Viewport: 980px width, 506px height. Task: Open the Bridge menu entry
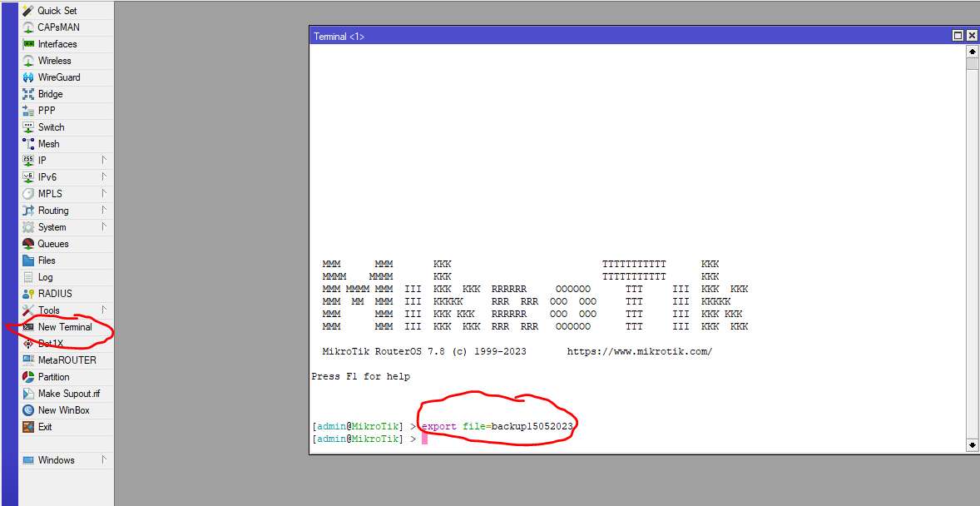coord(67,94)
